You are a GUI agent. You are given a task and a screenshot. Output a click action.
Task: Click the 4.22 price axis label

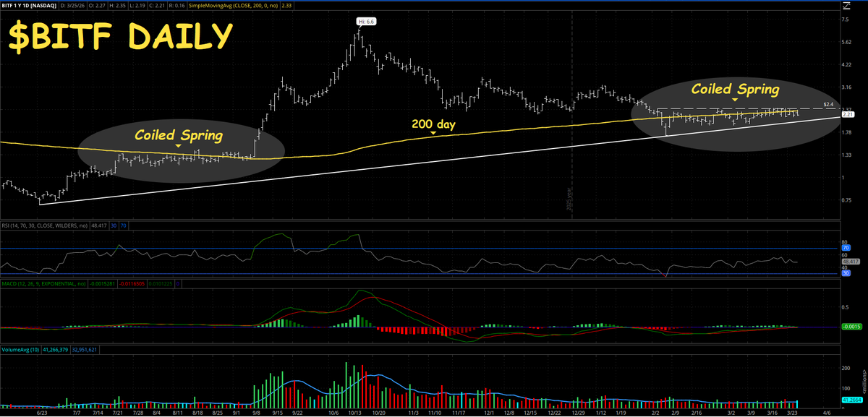(847, 65)
